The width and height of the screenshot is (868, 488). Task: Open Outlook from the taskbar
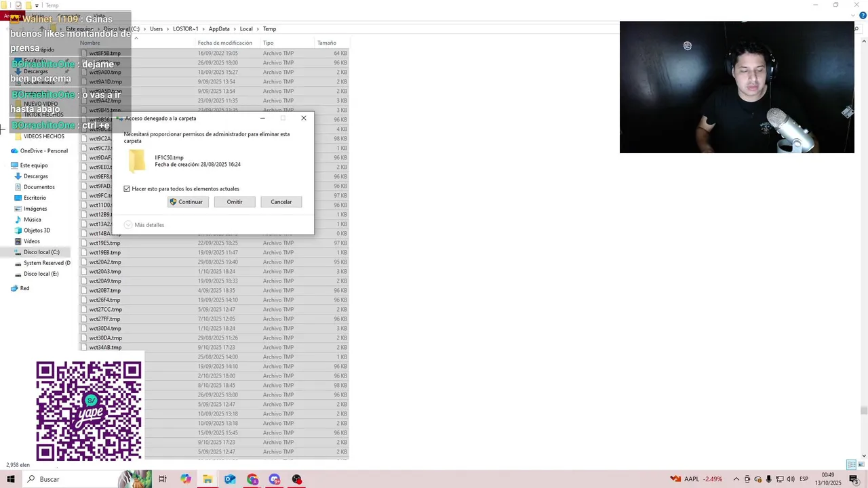click(x=230, y=479)
